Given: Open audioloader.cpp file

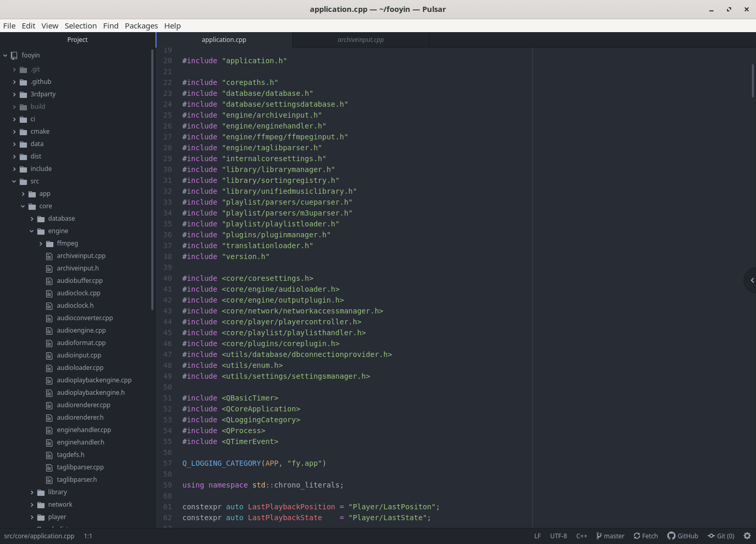Looking at the screenshot, I should point(80,368).
